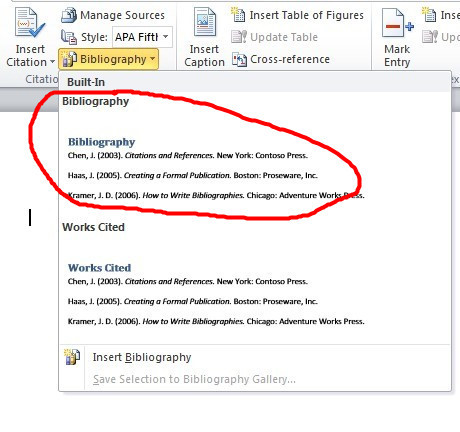460x432 pixels.
Task: Click the Cross-reference icon
Action: [x=239, y=59]
